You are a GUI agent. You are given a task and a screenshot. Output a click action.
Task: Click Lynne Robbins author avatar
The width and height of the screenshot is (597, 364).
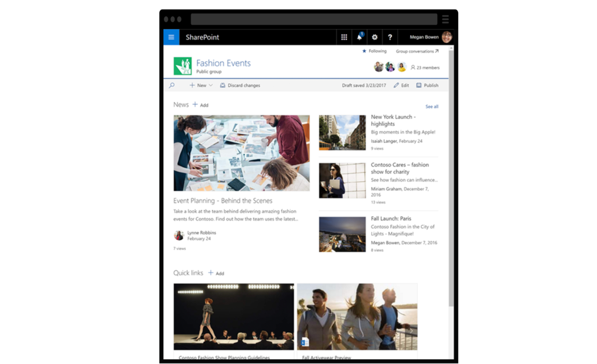point(178,235)
